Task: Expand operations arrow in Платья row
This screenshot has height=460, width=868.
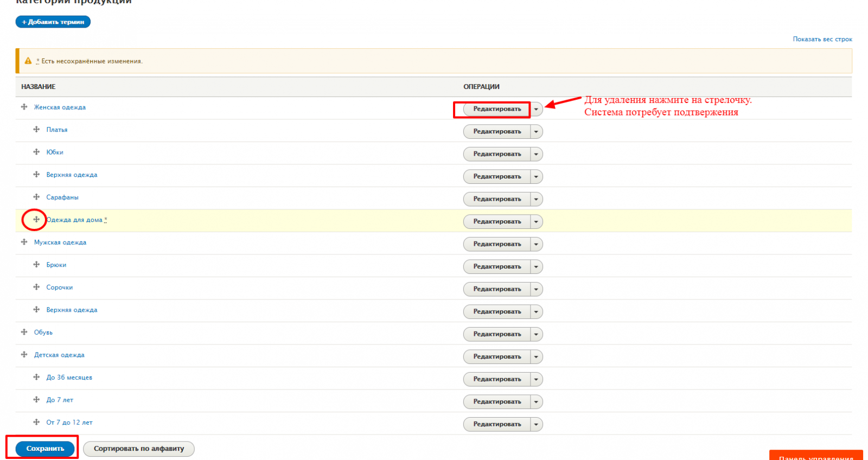Action: pyautogui.click(x=537, y=132)
